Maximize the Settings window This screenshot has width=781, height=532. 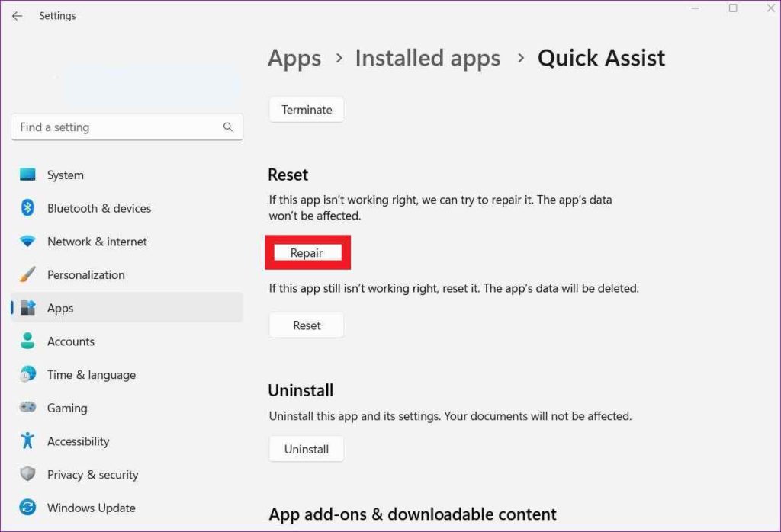tap(733, 8)
